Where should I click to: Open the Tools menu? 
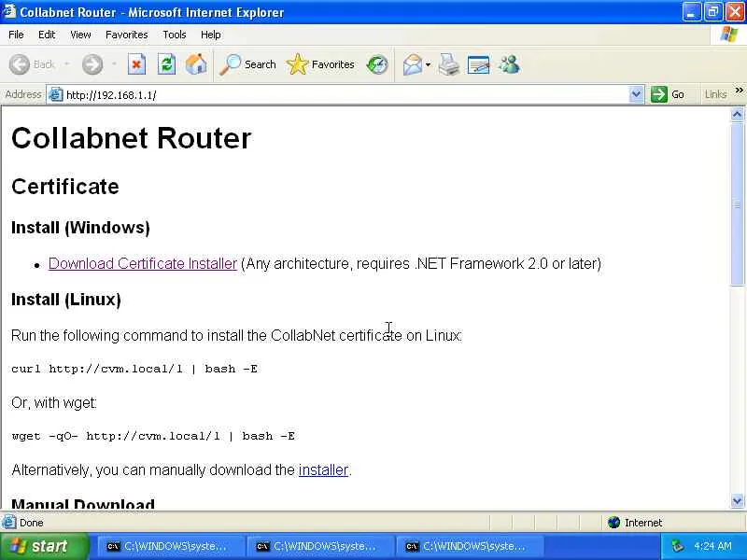point(175,35)
